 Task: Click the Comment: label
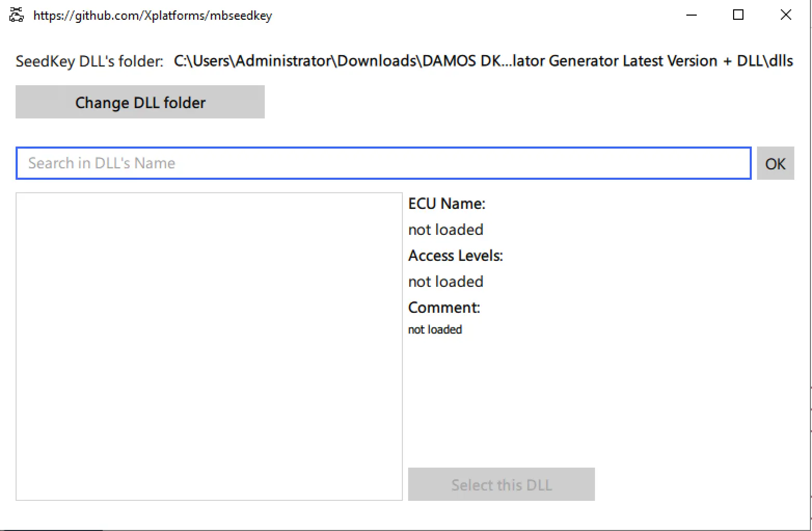point(444,307)
